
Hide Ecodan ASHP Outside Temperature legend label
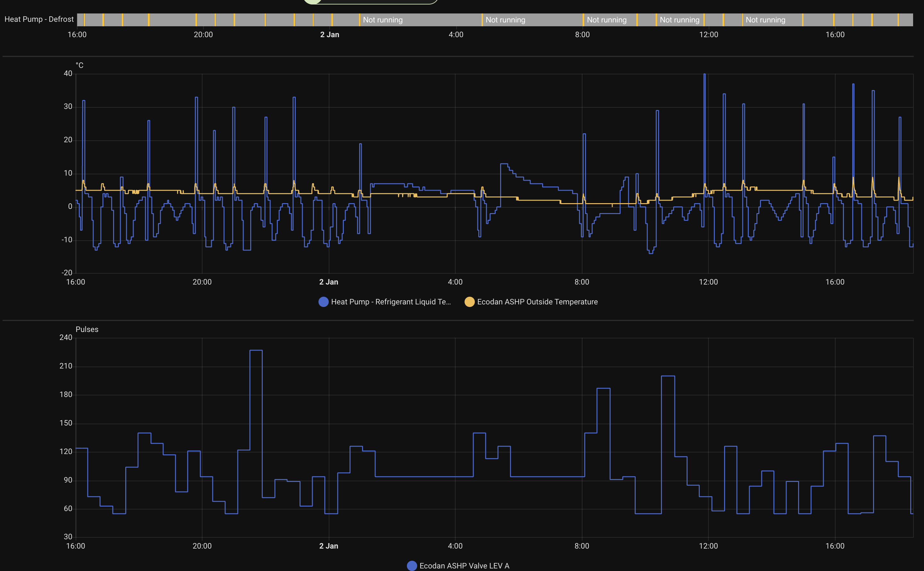click(537, 302)
